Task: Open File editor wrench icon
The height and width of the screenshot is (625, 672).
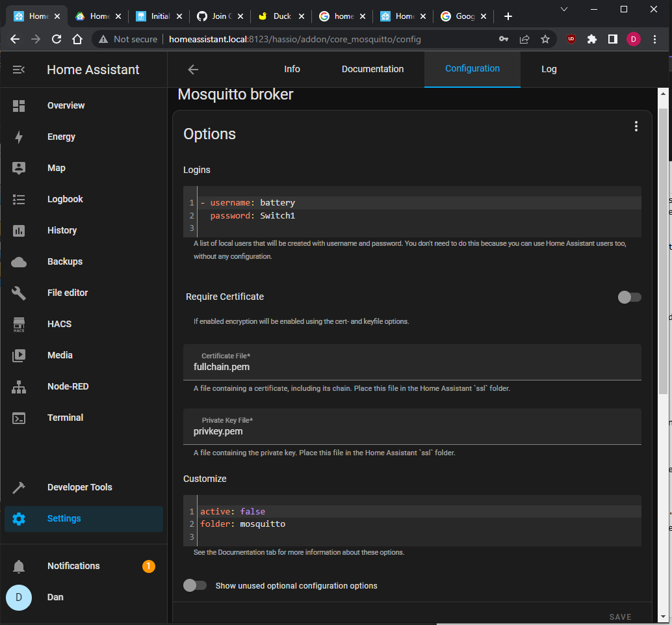Action: pos(19,293)
